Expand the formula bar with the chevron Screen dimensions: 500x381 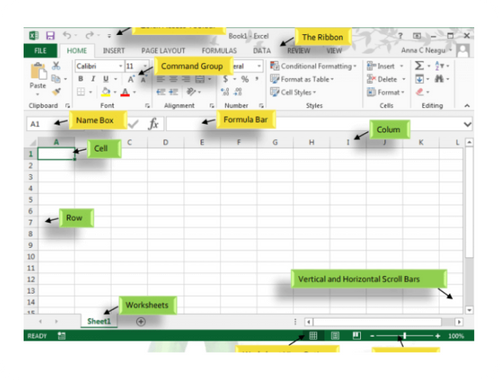coord(467,124)
